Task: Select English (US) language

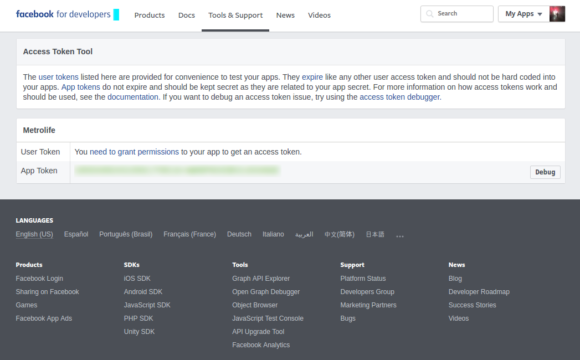Action: pyautogui.click(x=34, y=234)
